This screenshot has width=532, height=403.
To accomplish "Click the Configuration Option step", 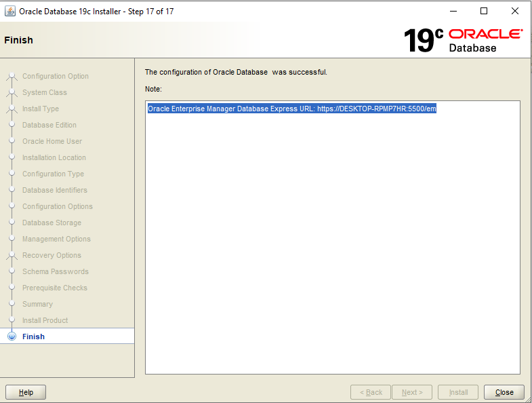I will (x=56, y=76).
